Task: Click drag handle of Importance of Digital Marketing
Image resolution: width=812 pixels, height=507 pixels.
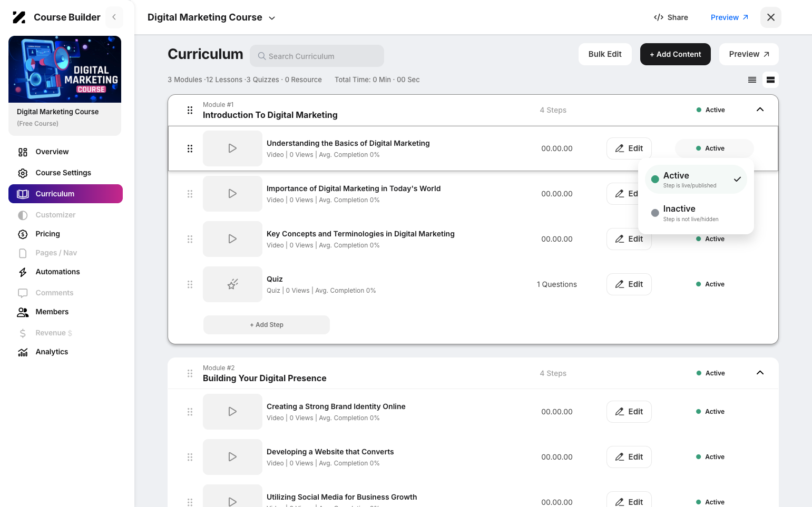Action: coord(190,194)
